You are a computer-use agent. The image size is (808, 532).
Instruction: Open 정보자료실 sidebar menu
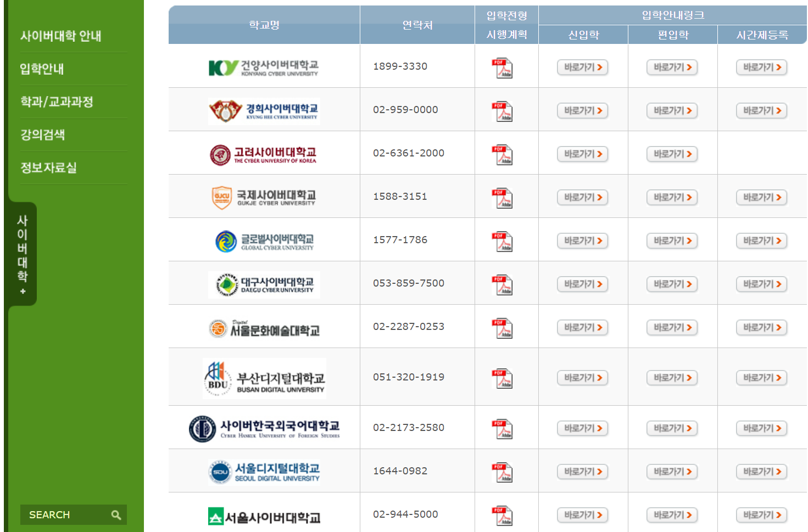(48, 168)
